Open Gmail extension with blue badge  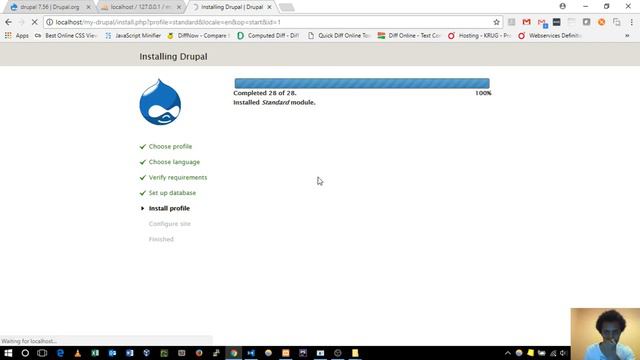[542, 22]
